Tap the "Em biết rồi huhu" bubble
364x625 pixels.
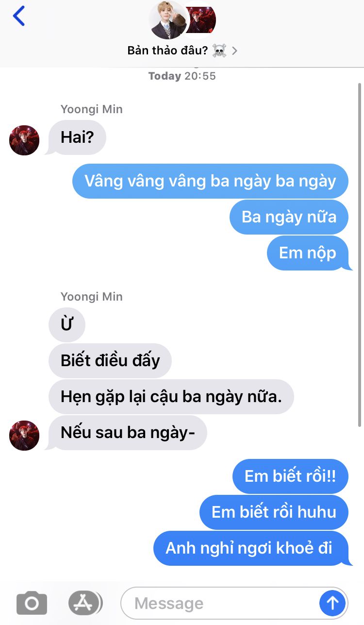coord(274,512)
